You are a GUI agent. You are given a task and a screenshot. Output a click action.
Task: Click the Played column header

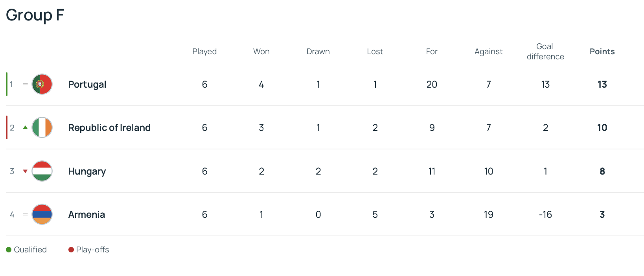pos(204,52)
